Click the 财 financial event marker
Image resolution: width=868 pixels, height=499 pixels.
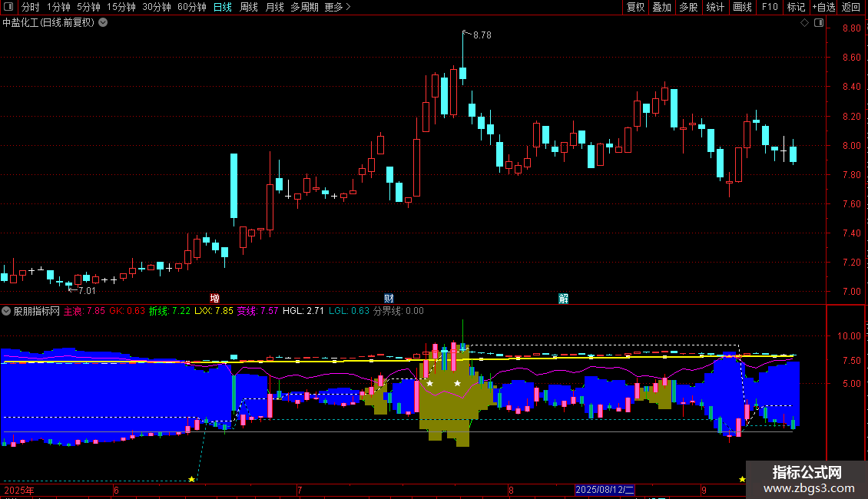[x=389, y=298]
